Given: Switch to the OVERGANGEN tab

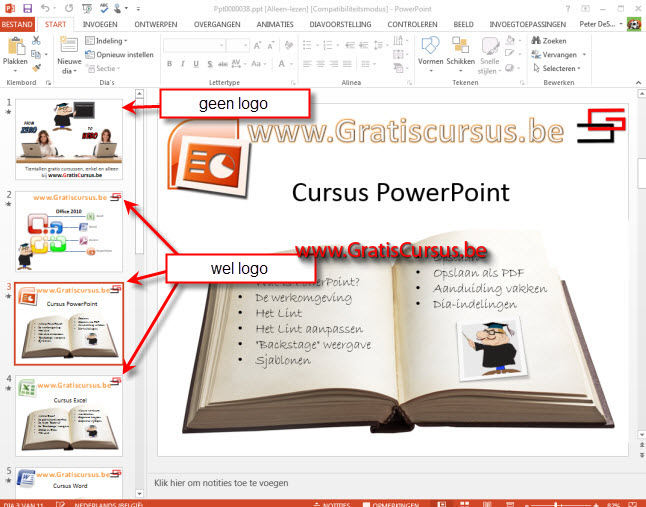Looking at the screenshot, I should [x=217, y=24].
